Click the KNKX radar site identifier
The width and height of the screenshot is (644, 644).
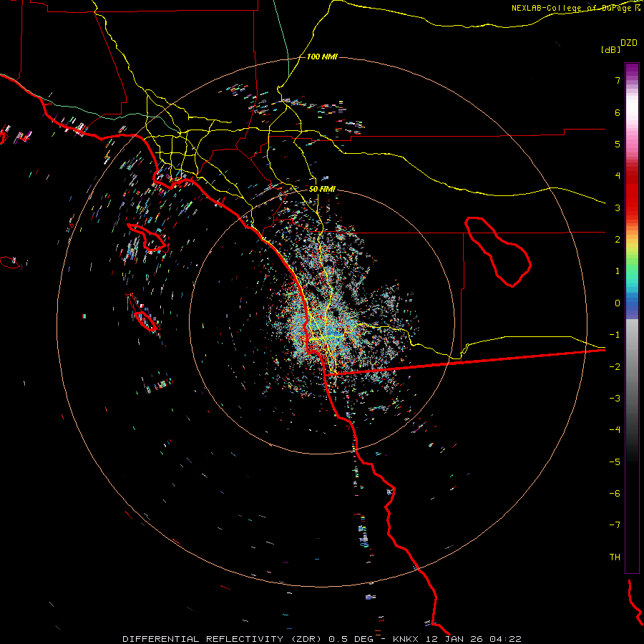[406, 639]
